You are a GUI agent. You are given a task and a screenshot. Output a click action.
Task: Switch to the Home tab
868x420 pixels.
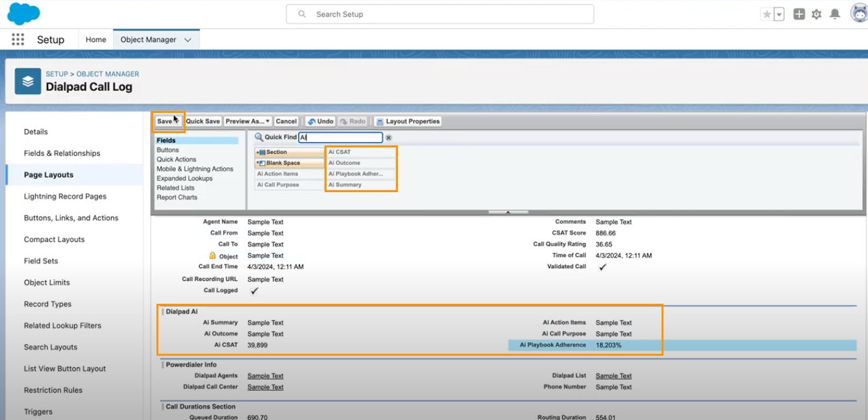coord(96,40)
